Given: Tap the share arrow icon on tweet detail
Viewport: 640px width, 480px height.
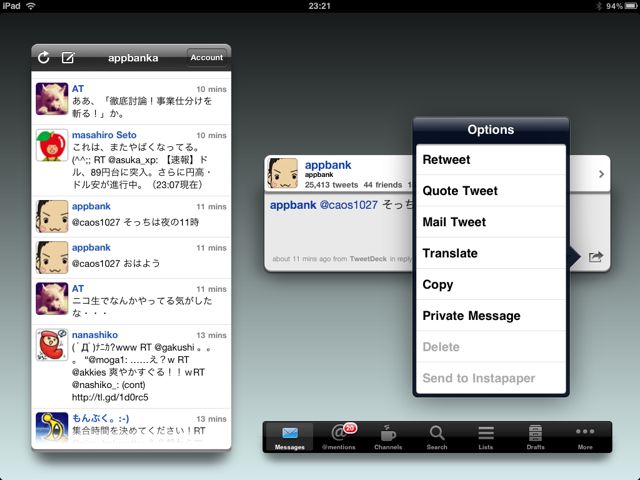Looking at the screenshot, I should [x=596, y=257].
